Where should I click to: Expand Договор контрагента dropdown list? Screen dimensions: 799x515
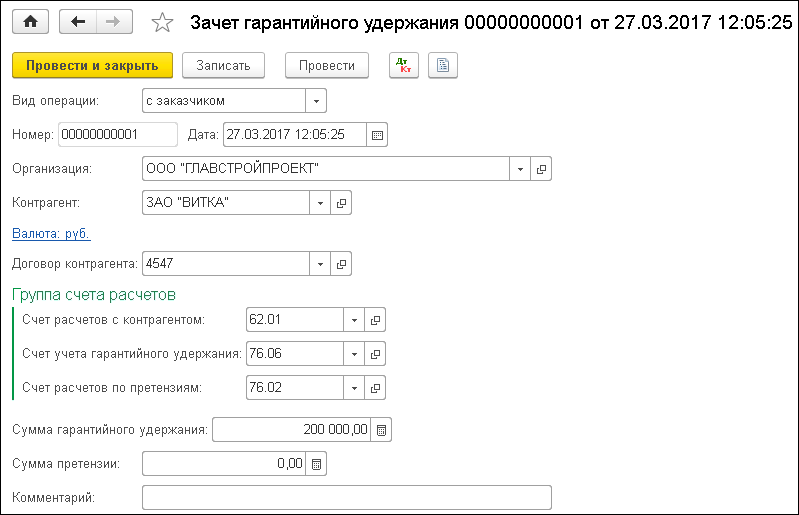point(320,264)
